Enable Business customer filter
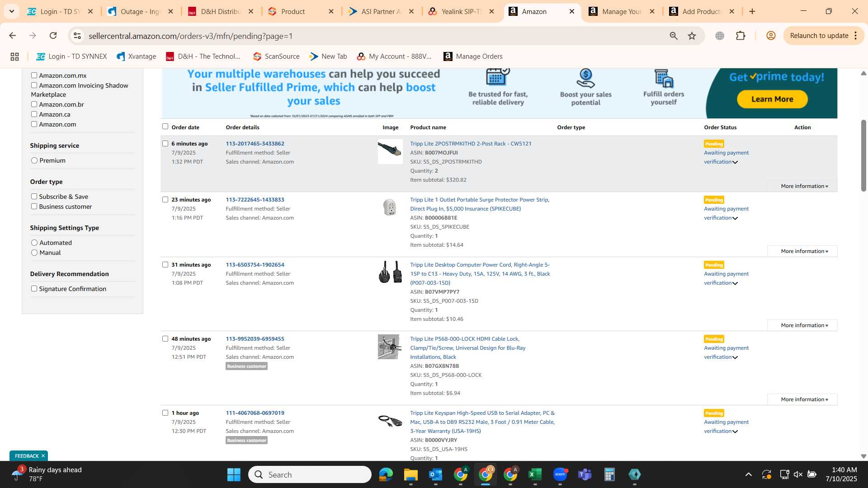The image size is (868, 488). [x=34, y=206]
